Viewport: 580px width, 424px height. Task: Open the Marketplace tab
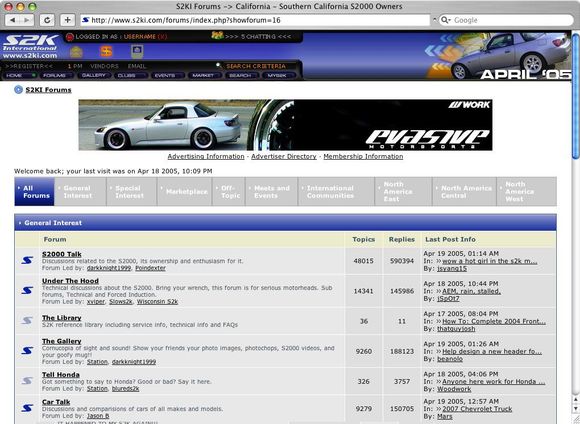185,192
